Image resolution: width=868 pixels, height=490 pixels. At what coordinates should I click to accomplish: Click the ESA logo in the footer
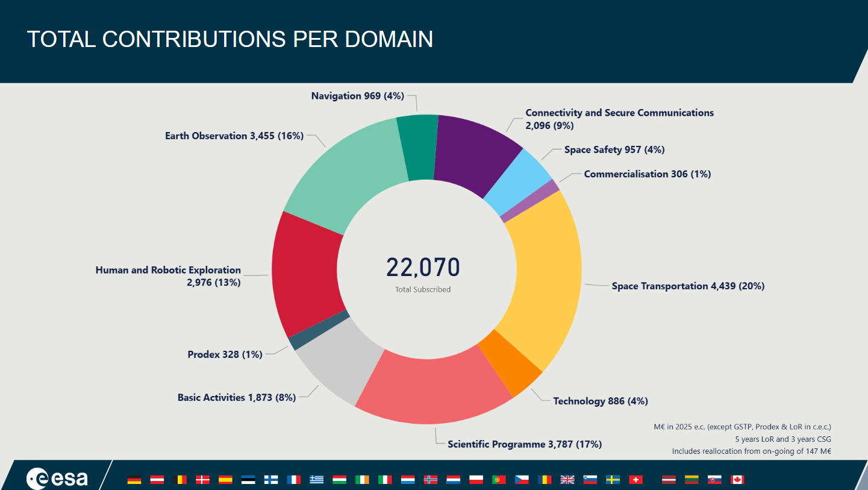click(57, 479)
